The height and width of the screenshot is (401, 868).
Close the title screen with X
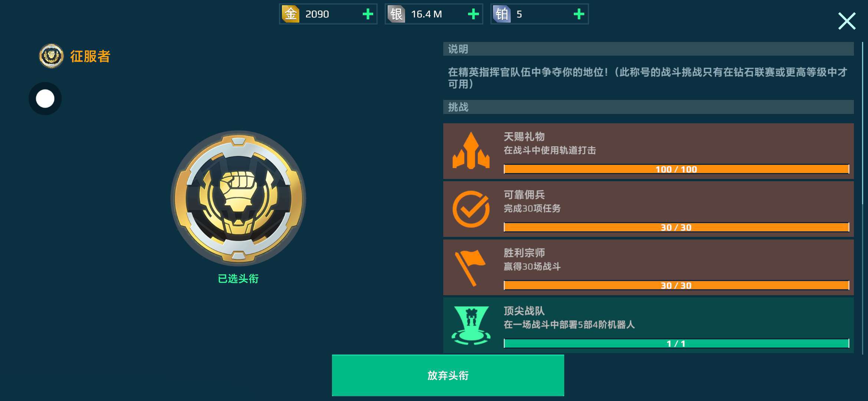click(x=847, y=21)
